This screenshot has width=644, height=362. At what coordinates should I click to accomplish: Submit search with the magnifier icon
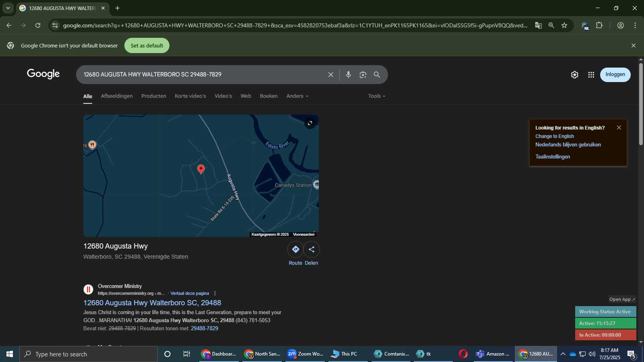(x=377, y=74)
